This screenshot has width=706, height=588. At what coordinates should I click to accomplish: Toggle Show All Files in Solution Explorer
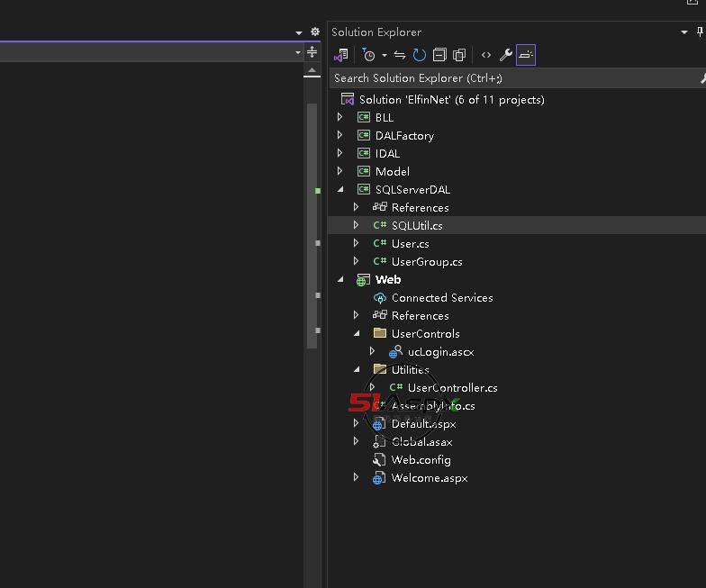[459, 55]
